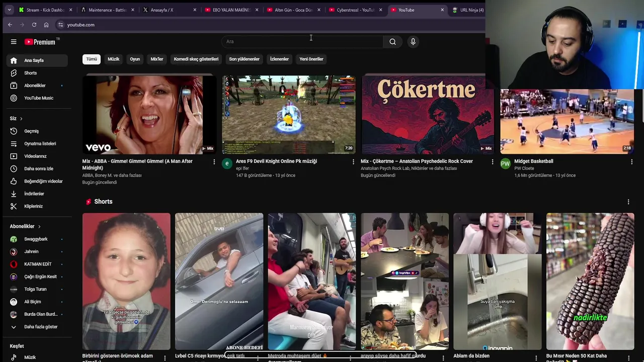The width and height of the screenshot is (644, 362).
Task: Select the İzlenenler filter chip
Action: point(279,59)
